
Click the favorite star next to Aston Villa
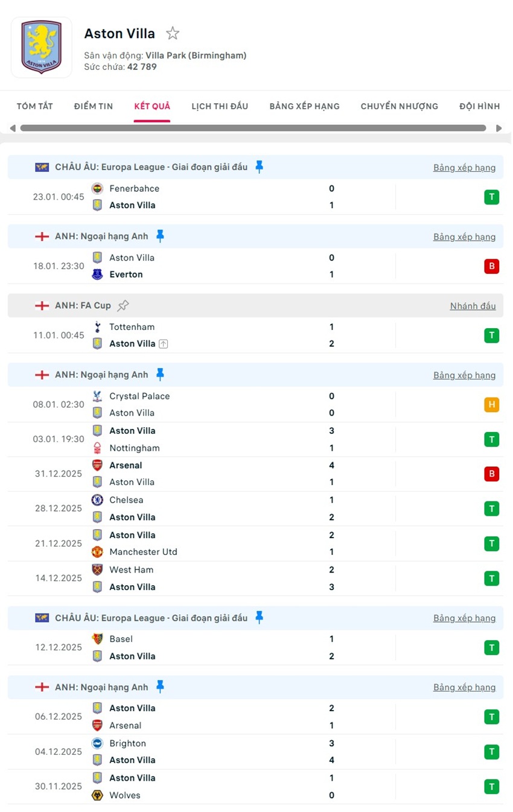click(x=173, y=33)
